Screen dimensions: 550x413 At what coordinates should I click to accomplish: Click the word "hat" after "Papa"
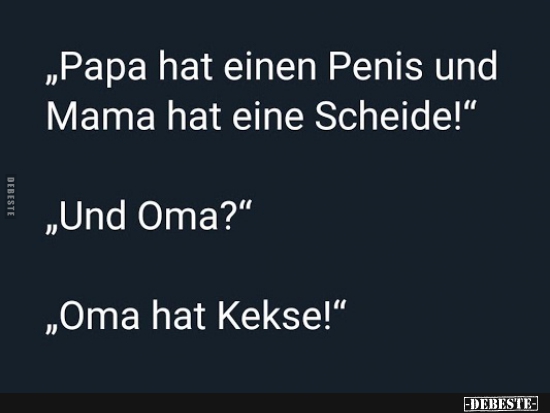click(x=185, y=66)
